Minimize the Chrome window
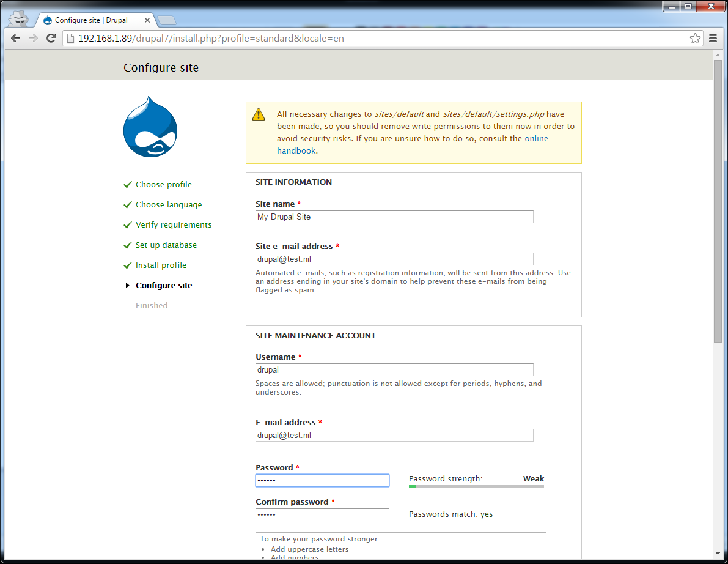 (x=671, y=7)
